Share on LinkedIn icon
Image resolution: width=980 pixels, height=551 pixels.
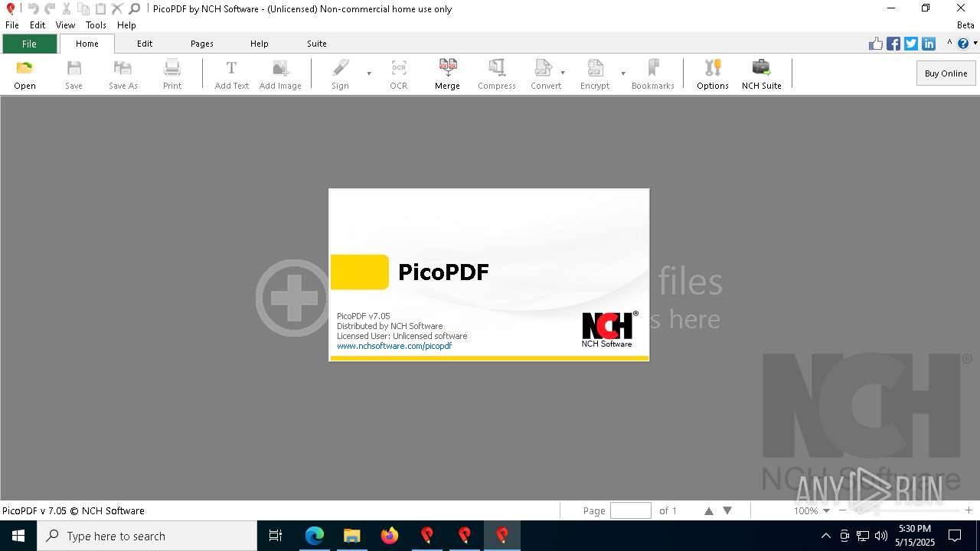929,44
